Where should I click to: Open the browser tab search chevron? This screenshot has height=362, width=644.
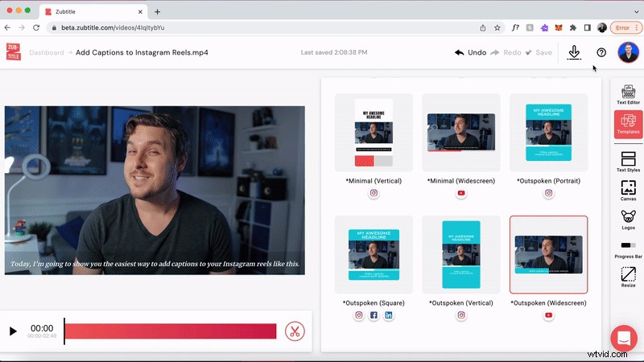coord(637,12)
